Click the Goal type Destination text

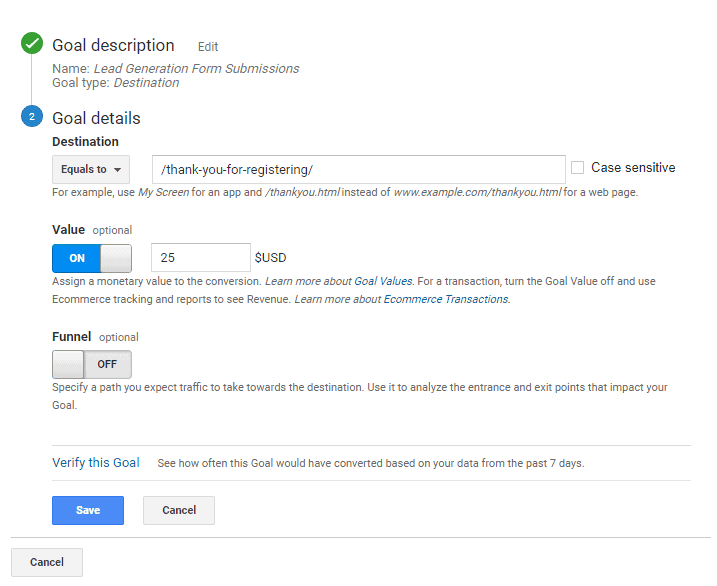click(x=116, y=83)
